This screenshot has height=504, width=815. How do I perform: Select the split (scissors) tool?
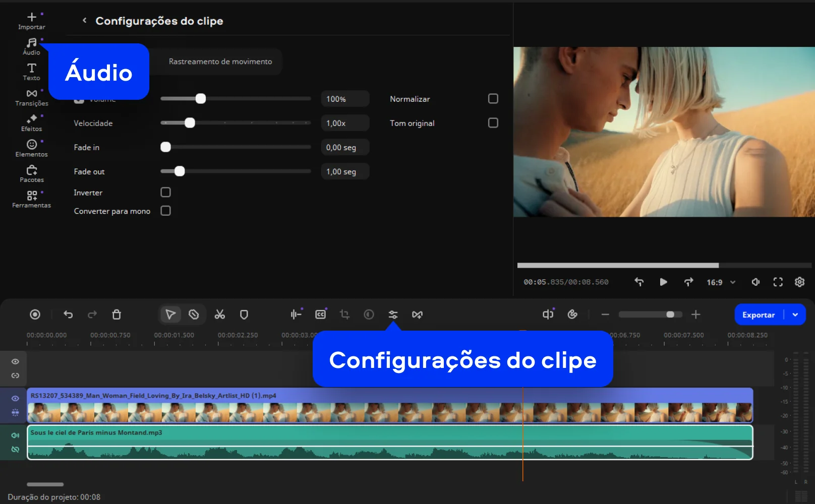[219, 314]
